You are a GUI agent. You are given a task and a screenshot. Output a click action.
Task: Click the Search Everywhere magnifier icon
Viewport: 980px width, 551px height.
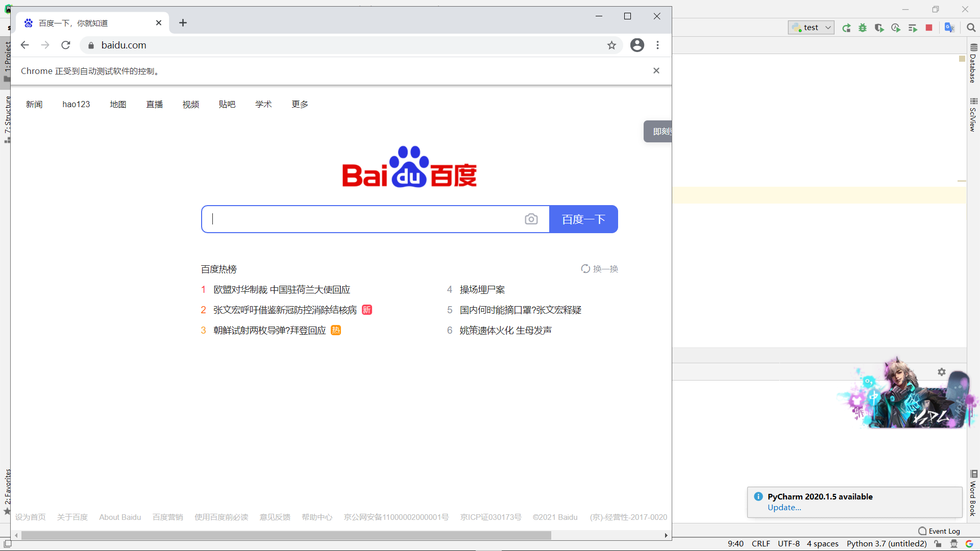coord(971,28)
